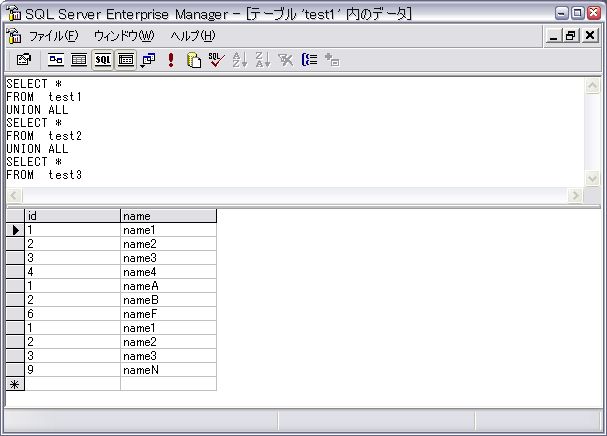Toggle the grid pane button
This screenshot has height=436, width=607.
tap(80, 60)
